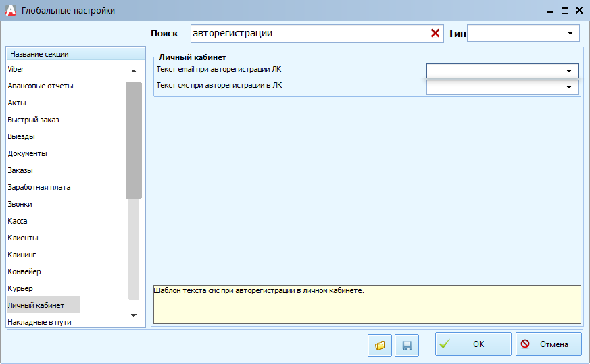The image size is (590, 364).
Task: Select Акты section
Action: [x=43, y=103]
